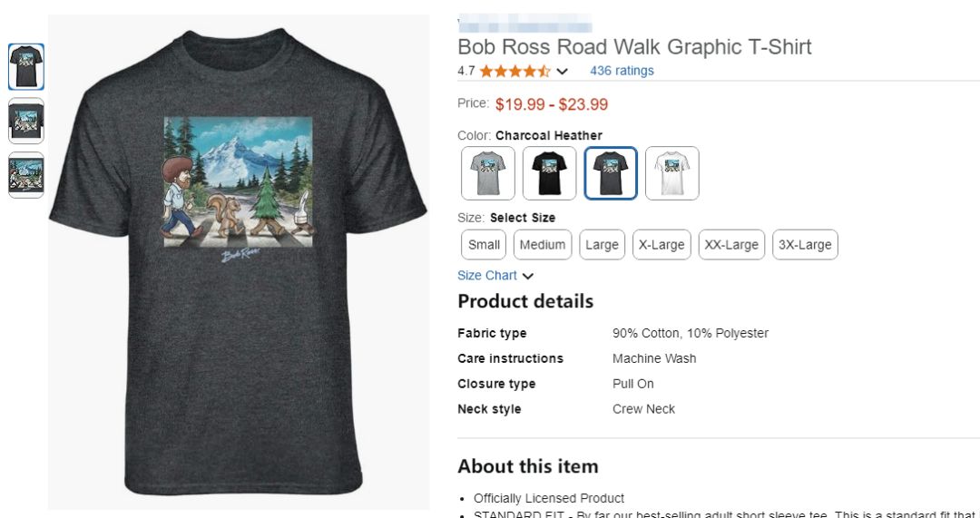Click the star rating icons
The width and height of the screenshot is (980, 518).
click(514, 71)
